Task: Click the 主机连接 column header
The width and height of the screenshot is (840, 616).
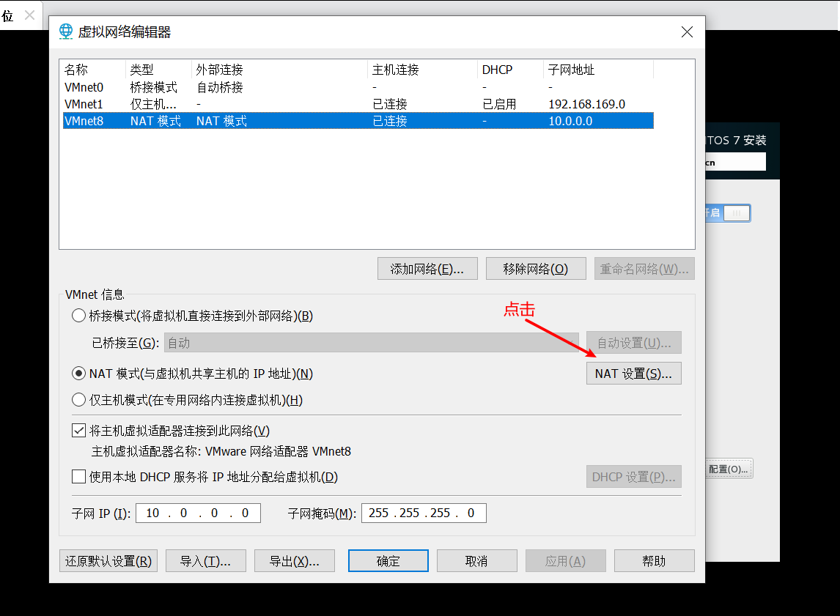Action: click(423, 70)
